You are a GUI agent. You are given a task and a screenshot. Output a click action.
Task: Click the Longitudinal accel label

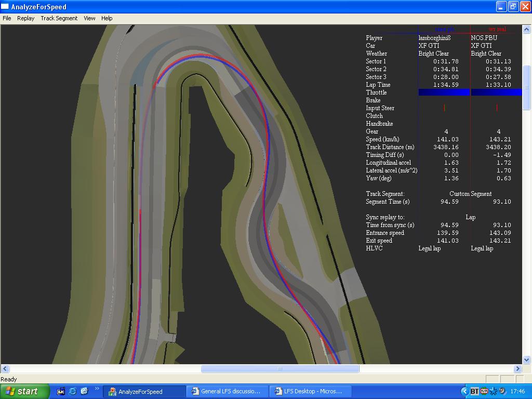click(388, 163)
